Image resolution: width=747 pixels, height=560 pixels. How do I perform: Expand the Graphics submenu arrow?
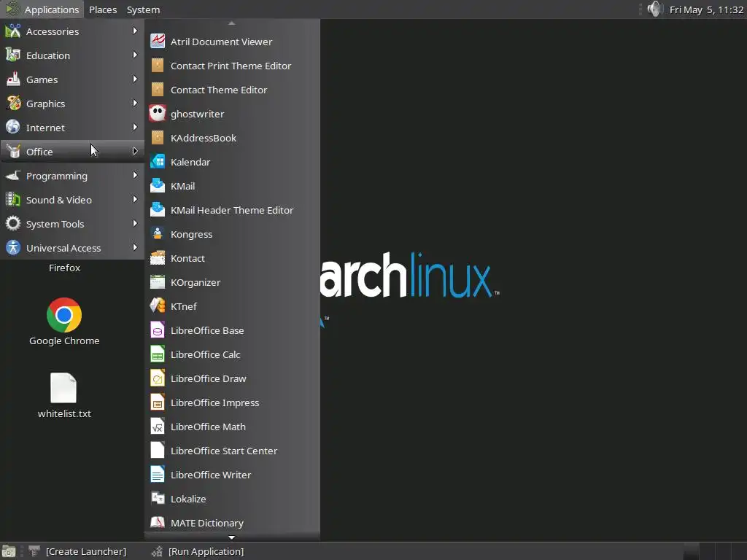pyautogui.click(x=135, y=103)
